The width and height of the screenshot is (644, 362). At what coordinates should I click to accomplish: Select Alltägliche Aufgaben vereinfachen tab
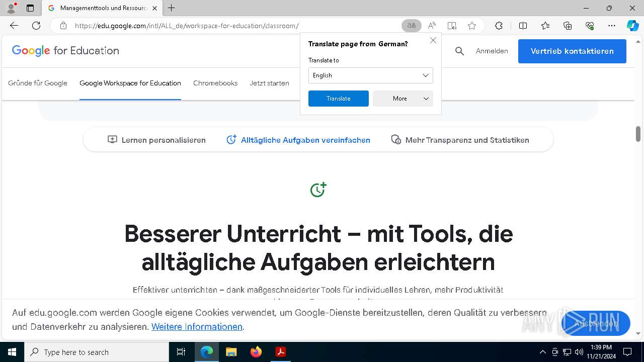298,140
